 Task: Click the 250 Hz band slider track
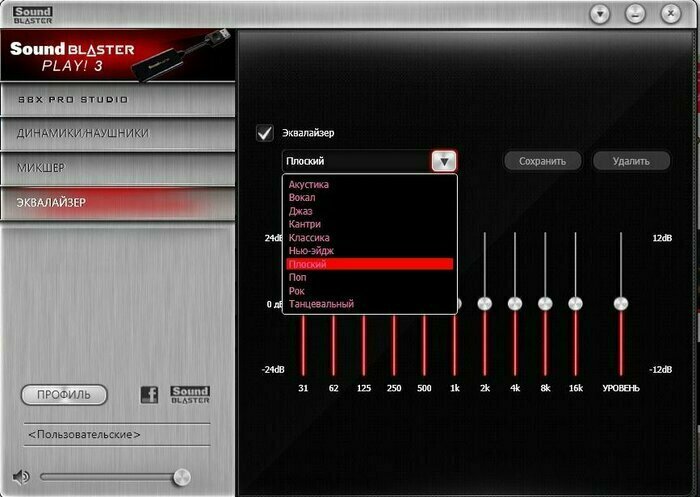tap(394, 346)
